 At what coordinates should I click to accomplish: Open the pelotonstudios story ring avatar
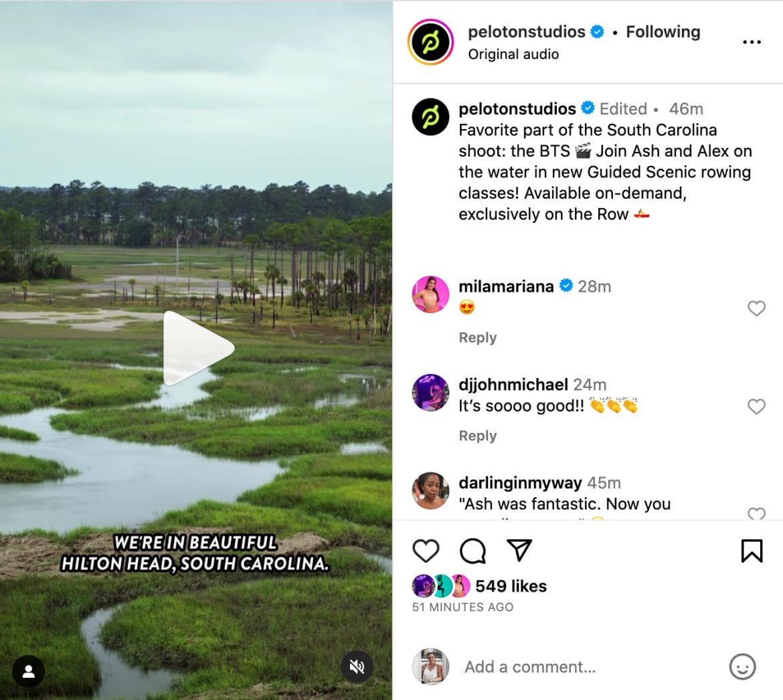430,42
